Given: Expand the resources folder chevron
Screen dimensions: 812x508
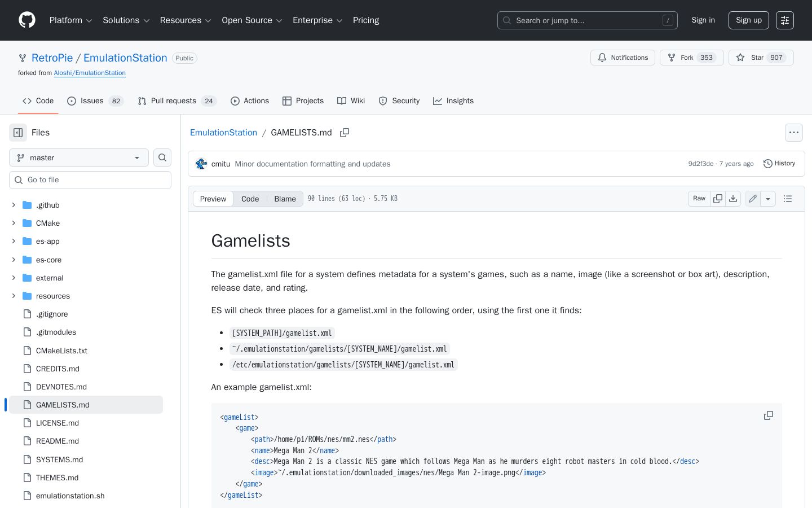Looking at the screenshot, I should [x=14, y=296].
